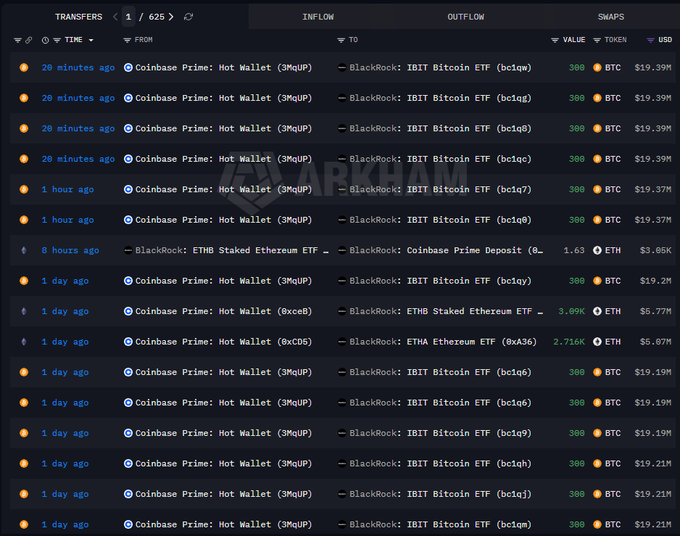Image resolution: width=680 pixels, height=536 pixels.
Task: Click the refresh transfers icon
Action: click(188, 17)
